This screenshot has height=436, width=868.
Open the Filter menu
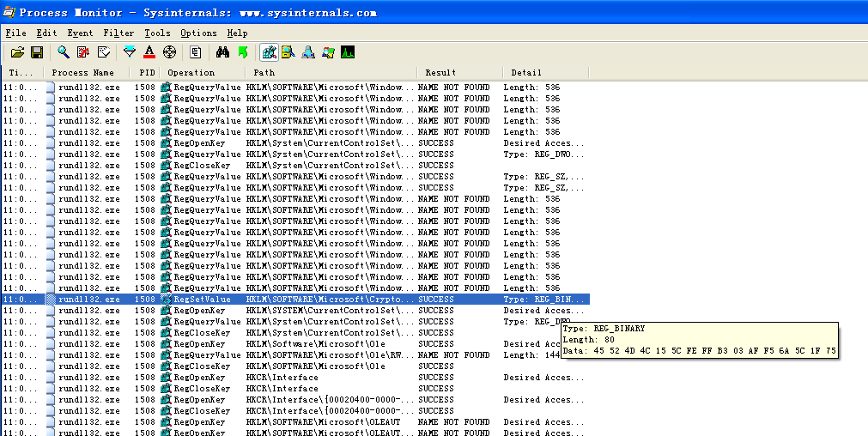[118, 33]
